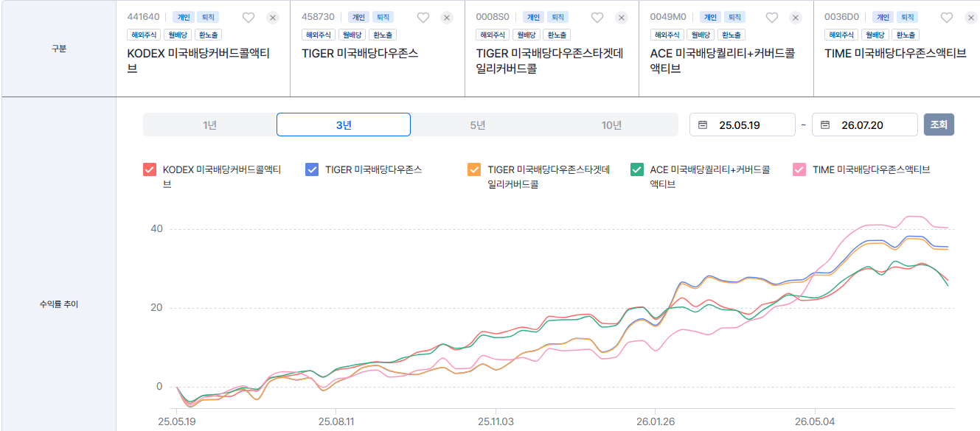This screenshot has height=431, width=980.
Task: Click 월배당 tag on 0049M0 card
Action: (x=701, y=34)
